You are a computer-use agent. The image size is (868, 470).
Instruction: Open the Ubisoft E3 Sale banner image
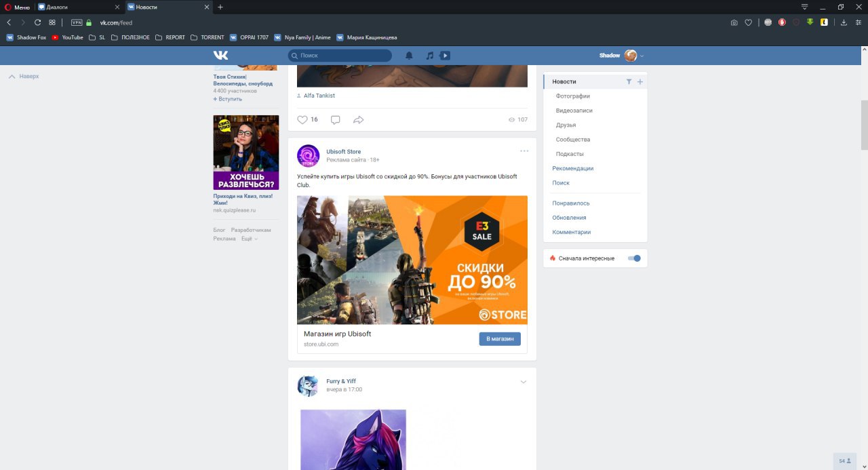tap(412, 260)
